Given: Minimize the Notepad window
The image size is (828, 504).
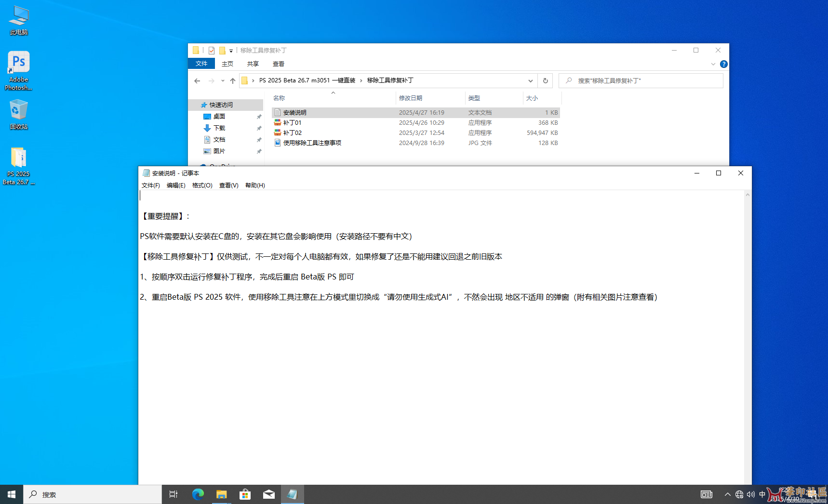Looking at the screenshot, I should [696, 173].
